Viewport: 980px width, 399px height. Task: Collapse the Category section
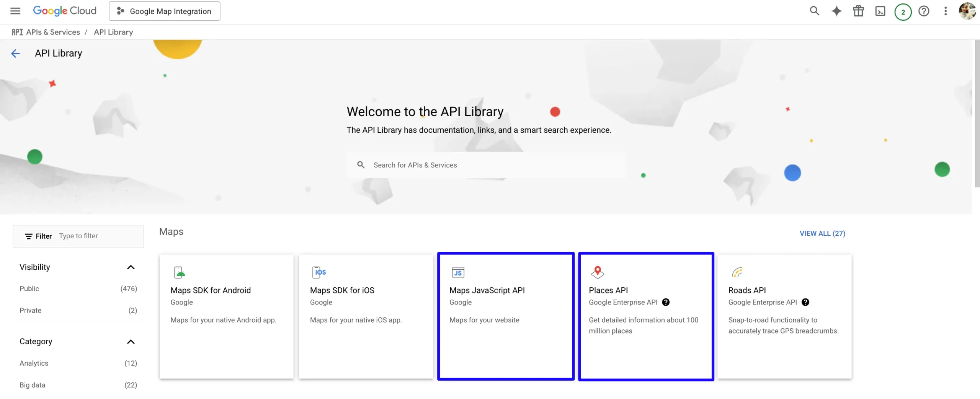(x=131, y=342)
